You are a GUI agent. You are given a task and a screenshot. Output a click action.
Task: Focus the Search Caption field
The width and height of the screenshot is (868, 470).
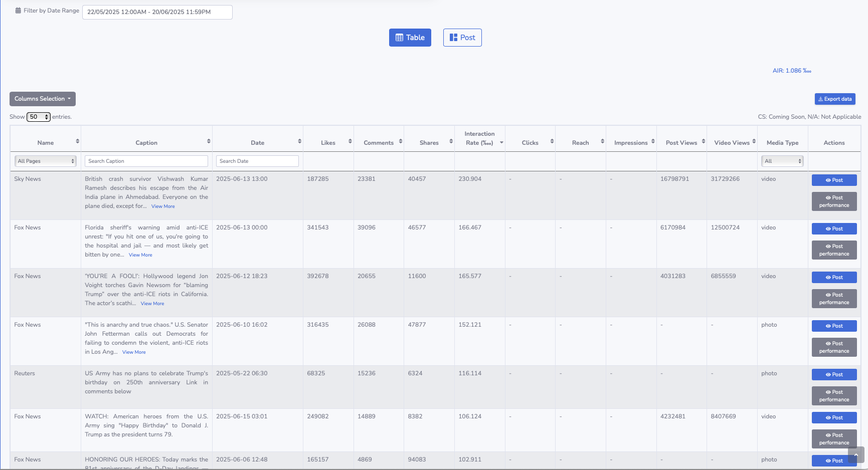(146, 161)
